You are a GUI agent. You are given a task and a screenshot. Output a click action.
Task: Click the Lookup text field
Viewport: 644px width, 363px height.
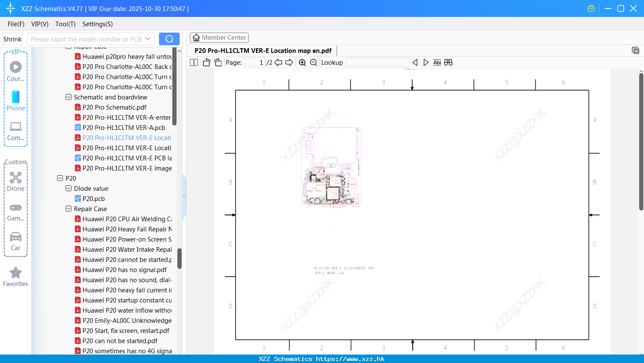[x=377, y=62]
